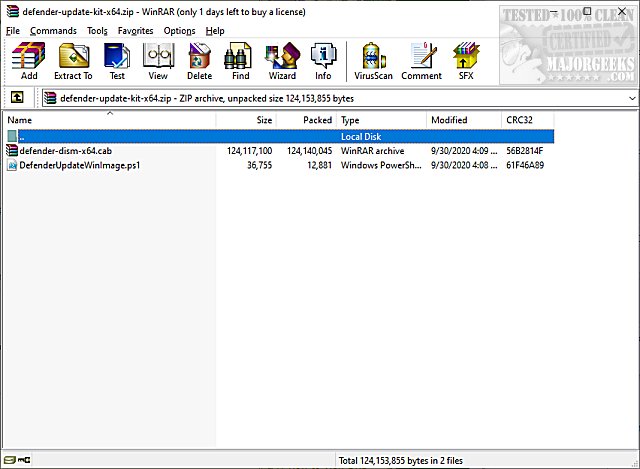Convert archive with SFX tool

[466, 61]
